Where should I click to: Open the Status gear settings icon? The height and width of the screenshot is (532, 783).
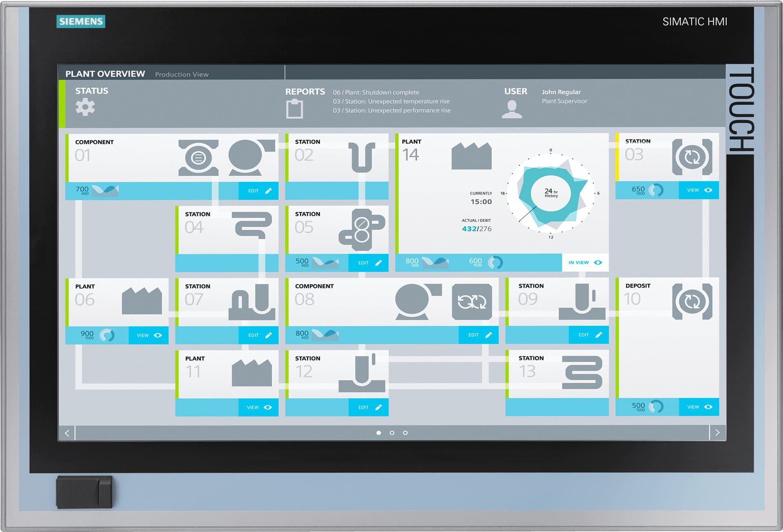click(85, 107)
